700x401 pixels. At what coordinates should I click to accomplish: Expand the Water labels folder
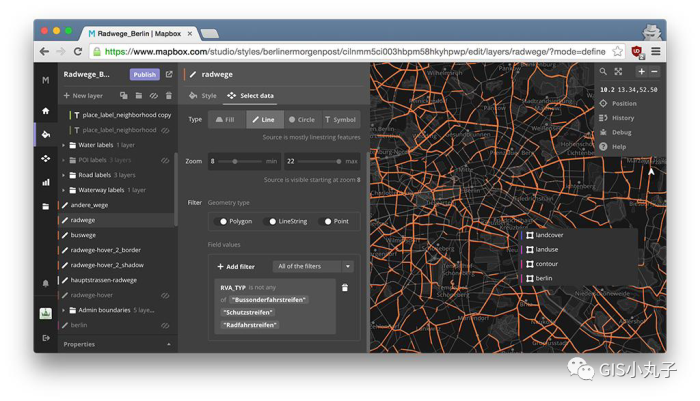tap(64, 145)
